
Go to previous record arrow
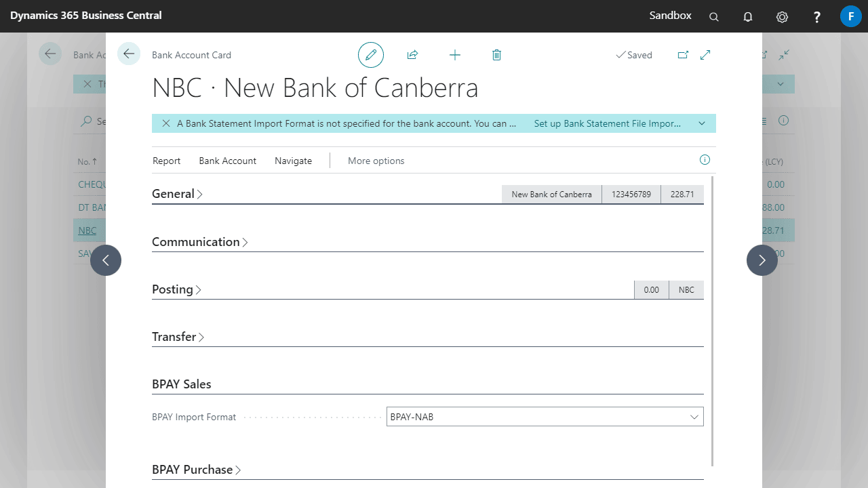106,260
